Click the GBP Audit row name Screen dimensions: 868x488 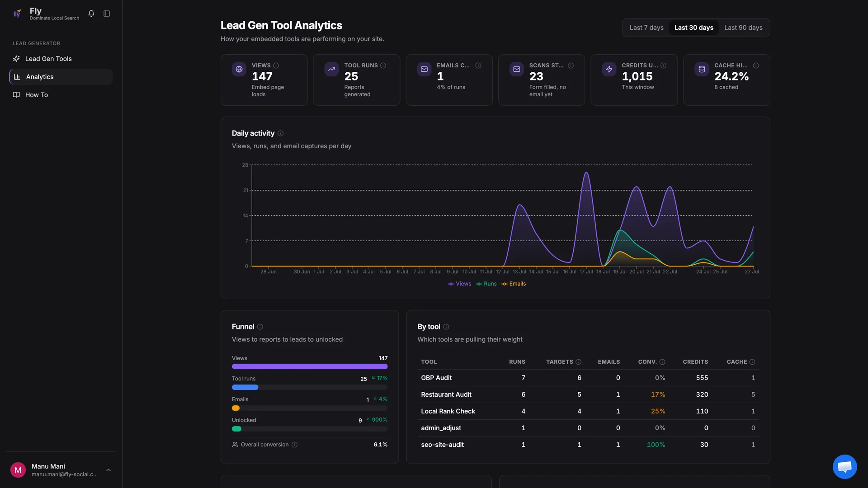436,378
